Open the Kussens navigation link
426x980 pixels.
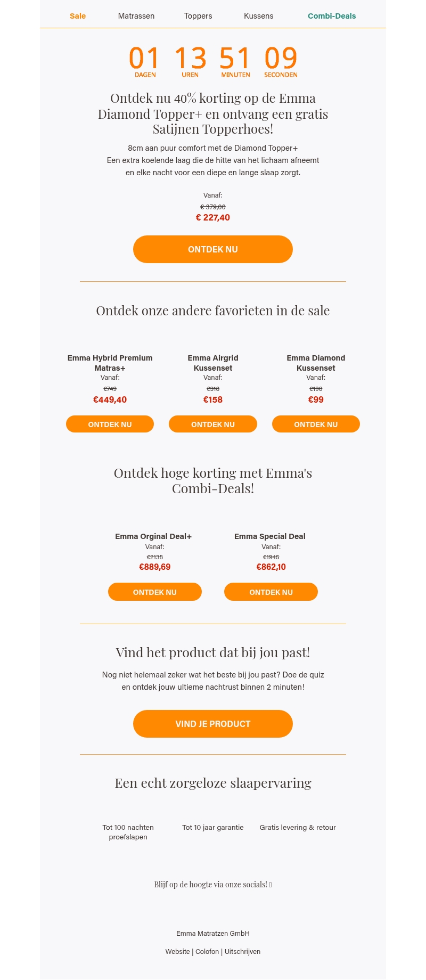point(259,16)
